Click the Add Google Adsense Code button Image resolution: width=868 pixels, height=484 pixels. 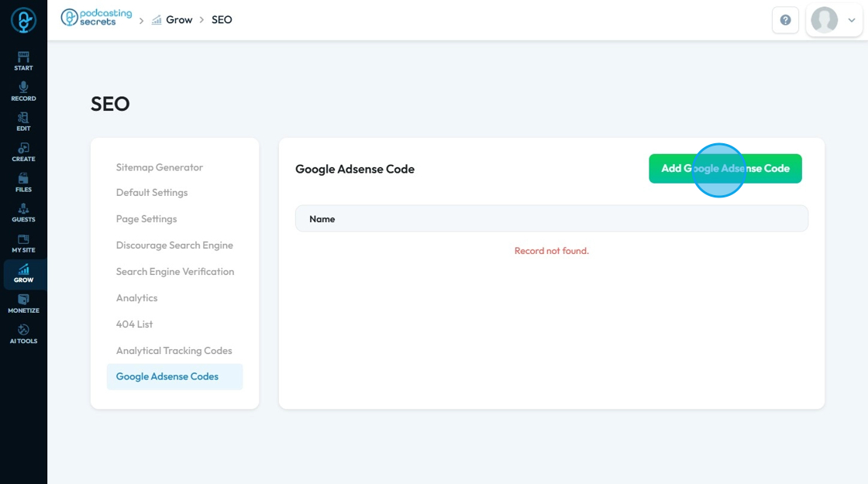[725, 169]
